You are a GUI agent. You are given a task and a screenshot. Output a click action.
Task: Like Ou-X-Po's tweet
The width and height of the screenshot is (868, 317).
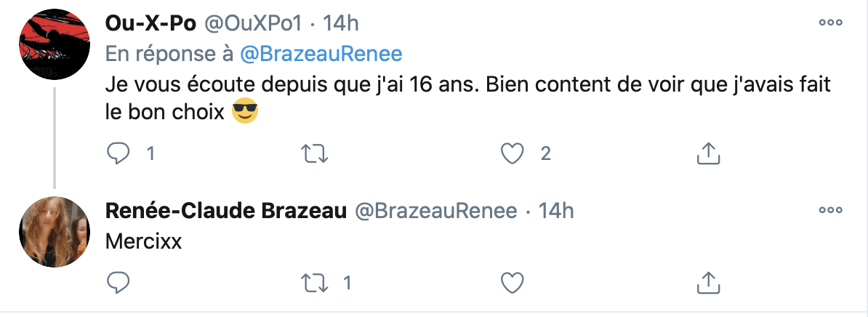tap(512, 154)
